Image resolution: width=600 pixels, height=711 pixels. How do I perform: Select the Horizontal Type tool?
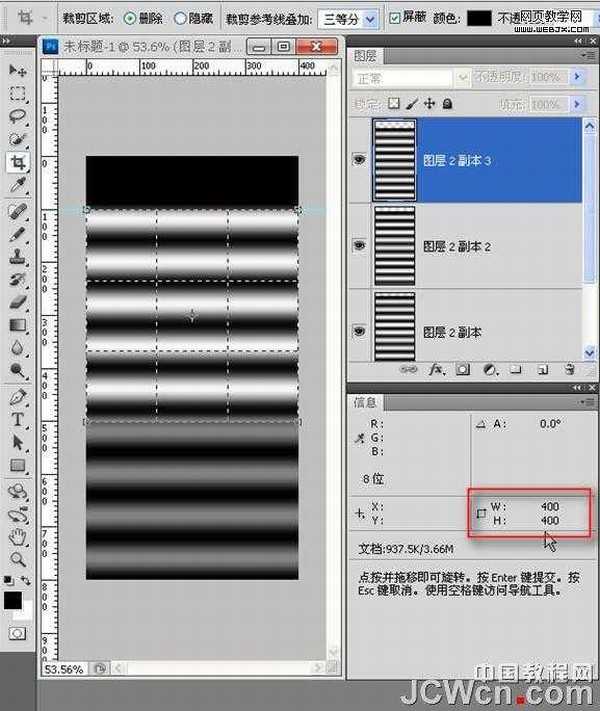point(18,419)
